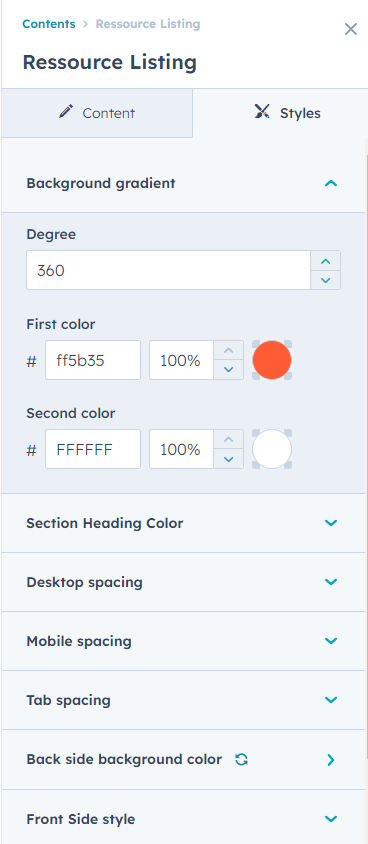Click reset icon beside Back side background color
The height and width of the screenshot is (844, 368).
click(x=242, y=759)
